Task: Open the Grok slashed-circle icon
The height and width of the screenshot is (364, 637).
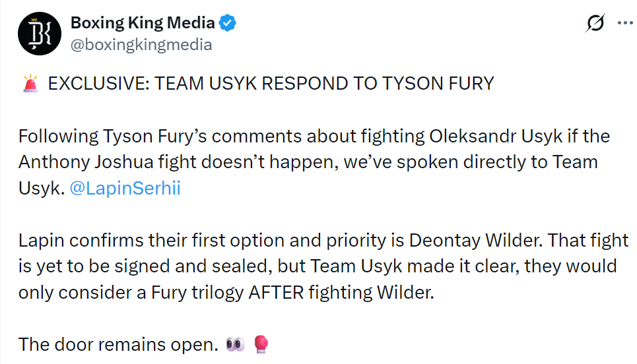Action: 595,23
